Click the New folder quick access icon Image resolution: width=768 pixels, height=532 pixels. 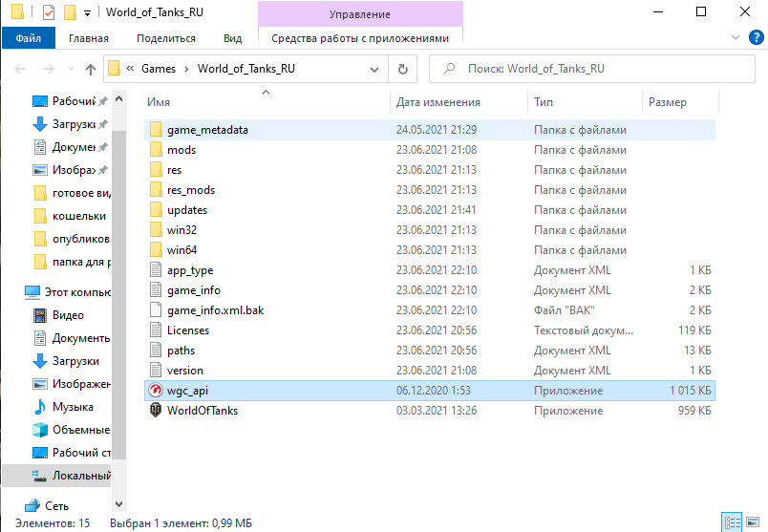click(70, 12)
